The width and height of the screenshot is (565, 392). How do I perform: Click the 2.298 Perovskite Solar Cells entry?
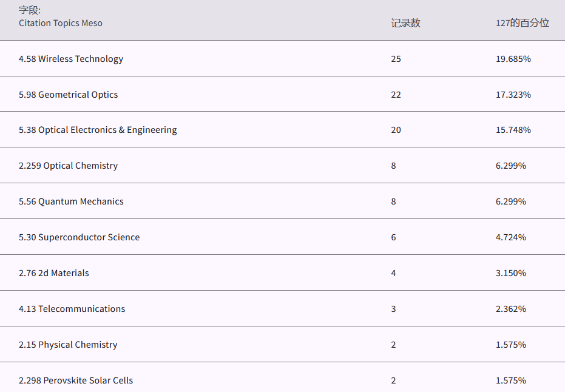(76, 380)
